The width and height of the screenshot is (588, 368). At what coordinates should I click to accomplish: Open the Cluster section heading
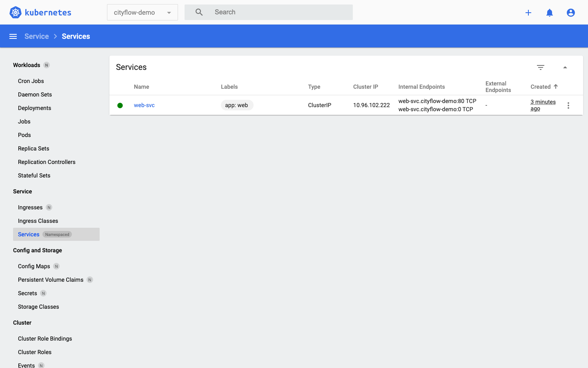[22, 323]
